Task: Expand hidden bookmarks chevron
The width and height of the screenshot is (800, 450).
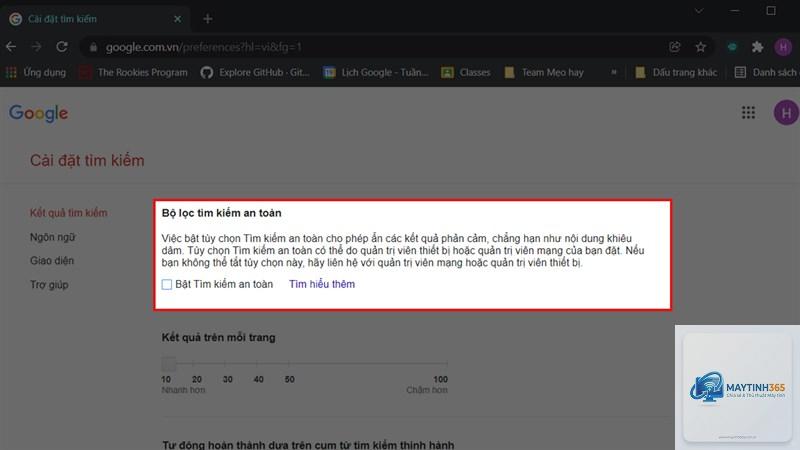Action: [x=614, y=72]
